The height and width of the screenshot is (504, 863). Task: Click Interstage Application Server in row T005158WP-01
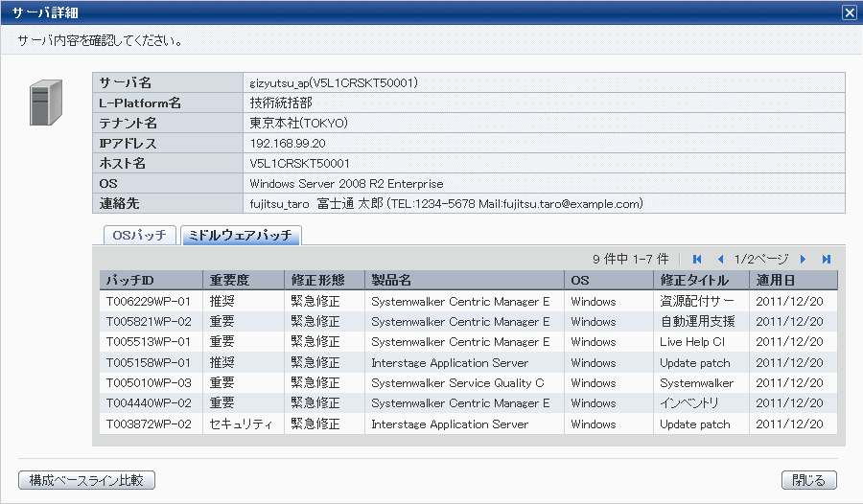450,363
